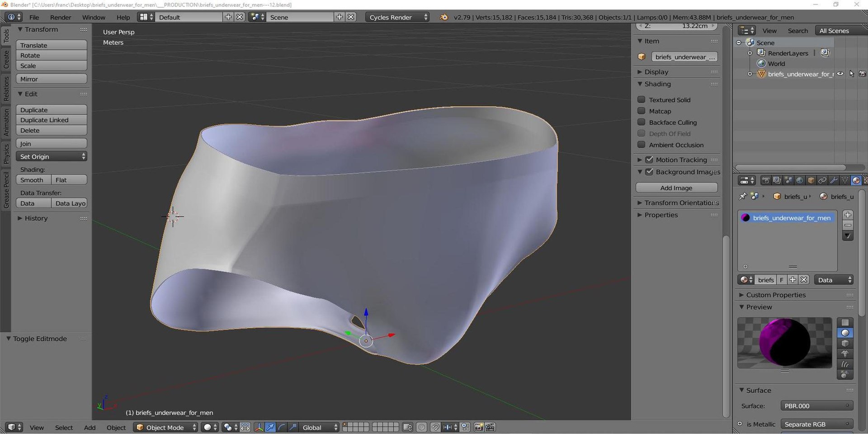Click the Mirror button
The height and width of the screenshot is (434, 868).
pos(52,79)
